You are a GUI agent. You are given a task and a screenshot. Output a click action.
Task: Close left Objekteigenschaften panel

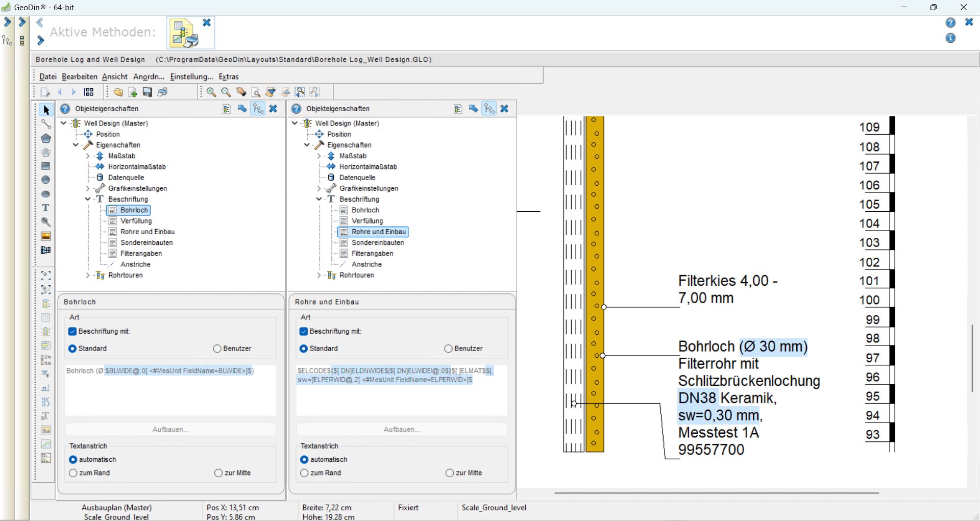pyautogui.click(x=273, y=109)
